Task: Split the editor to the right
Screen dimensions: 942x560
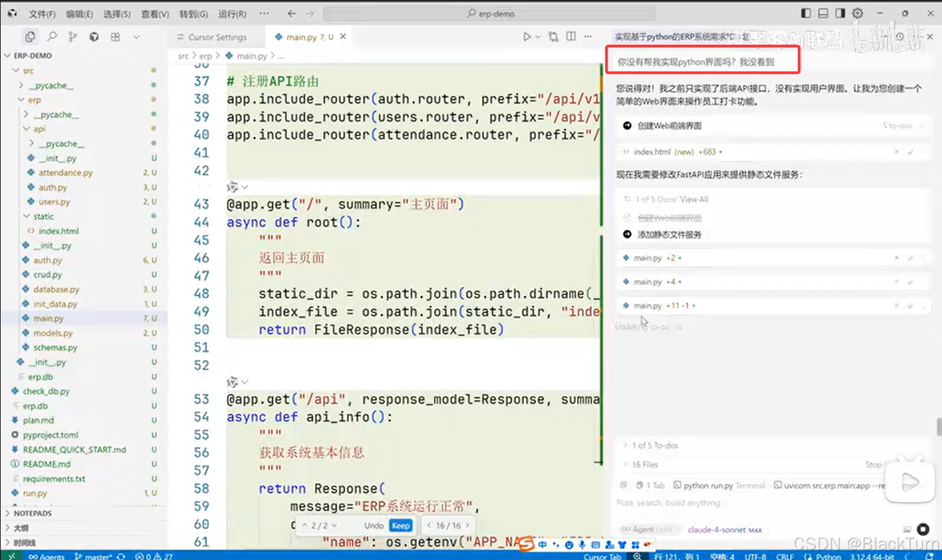Action: (571, 37)
